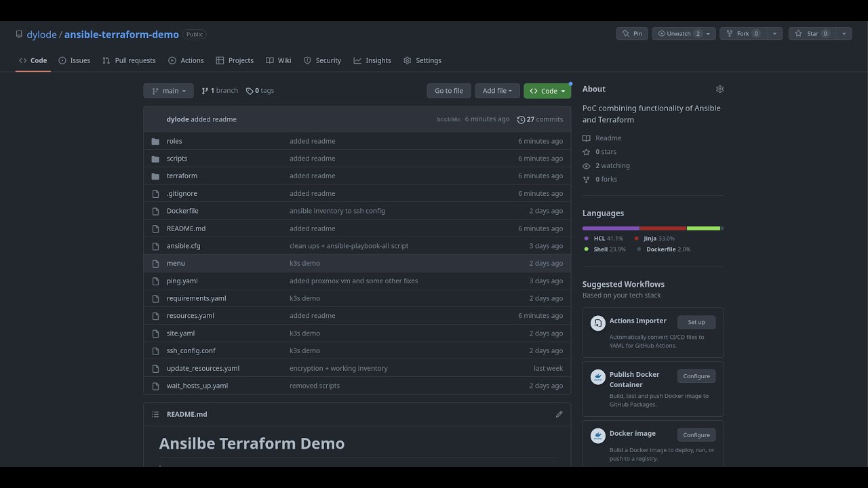Open README outline list icon
Screen dimensions: 868x488
155,414
